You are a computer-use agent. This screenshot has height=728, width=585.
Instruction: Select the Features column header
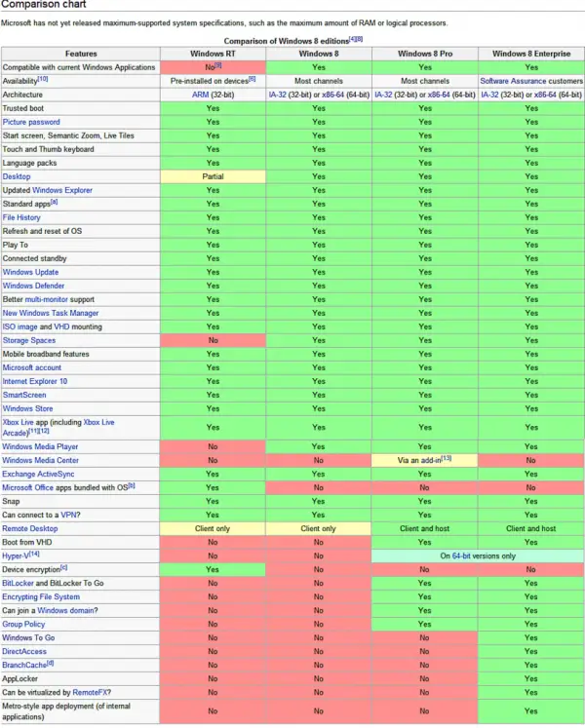(81, 54)
